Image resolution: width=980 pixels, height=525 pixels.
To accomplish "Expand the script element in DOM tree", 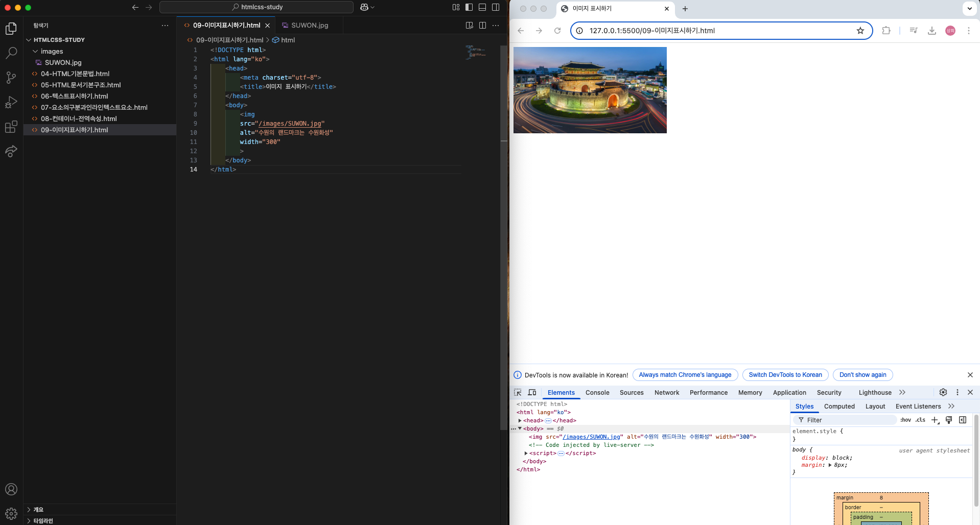I will tap(526, 454).
